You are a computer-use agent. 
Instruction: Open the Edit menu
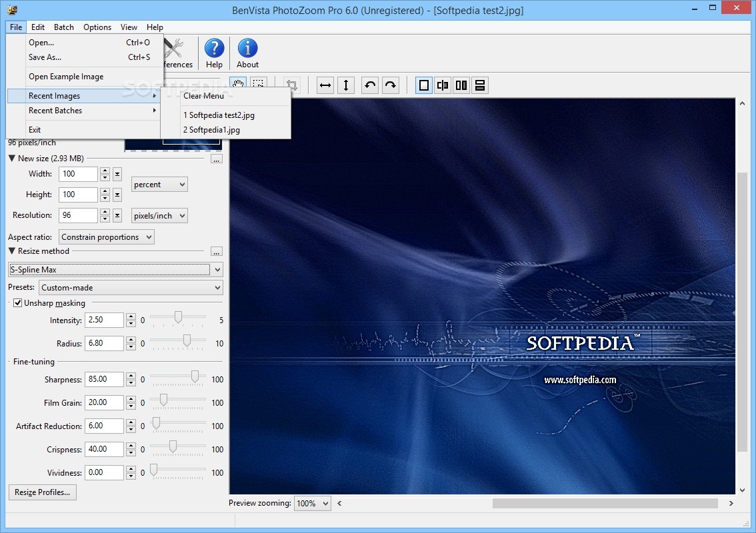point(37,27)
